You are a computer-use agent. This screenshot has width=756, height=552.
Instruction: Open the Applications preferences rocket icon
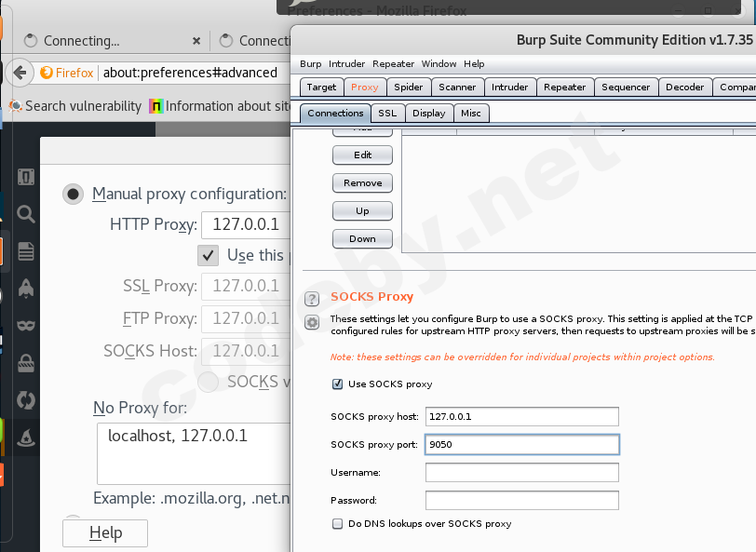(26, 288)
